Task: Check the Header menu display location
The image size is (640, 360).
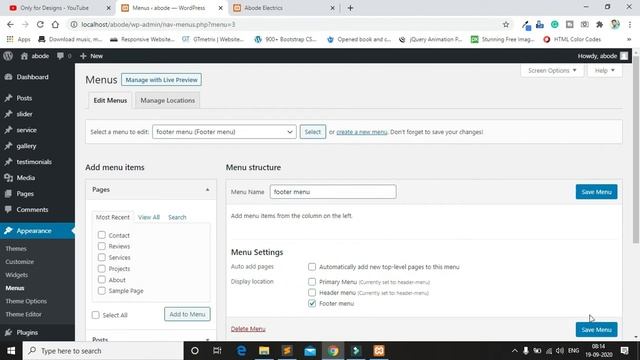Action: coord(312,292)
